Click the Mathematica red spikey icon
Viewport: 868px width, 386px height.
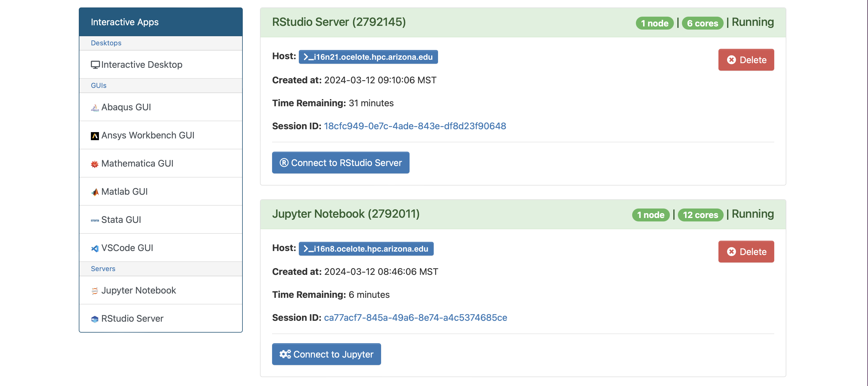click(95, 164)
